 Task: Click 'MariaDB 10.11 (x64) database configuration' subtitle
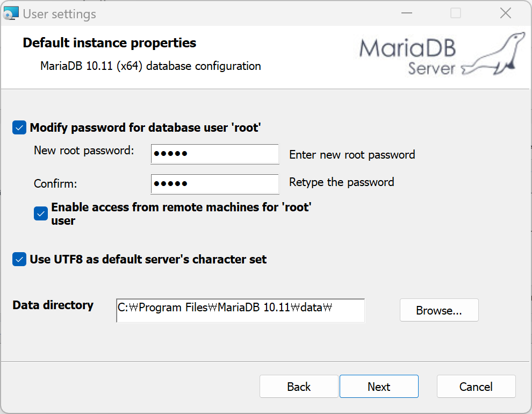pos(150,66)
